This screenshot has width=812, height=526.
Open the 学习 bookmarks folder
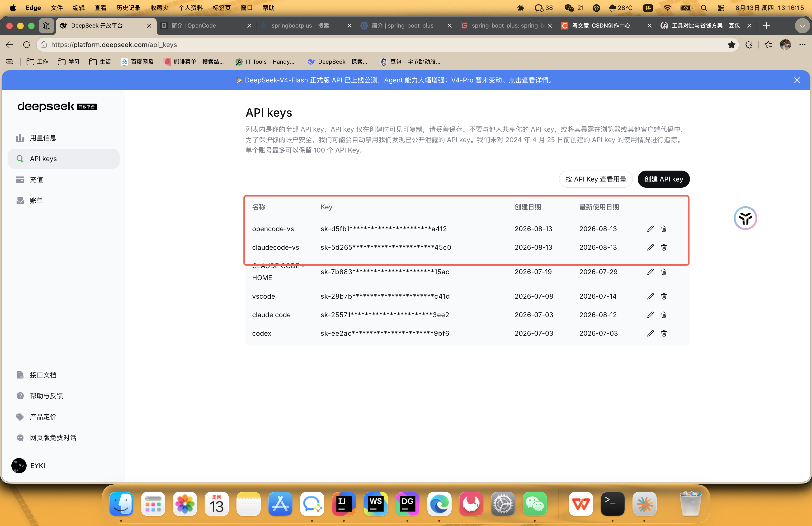[x=69, y=62]
